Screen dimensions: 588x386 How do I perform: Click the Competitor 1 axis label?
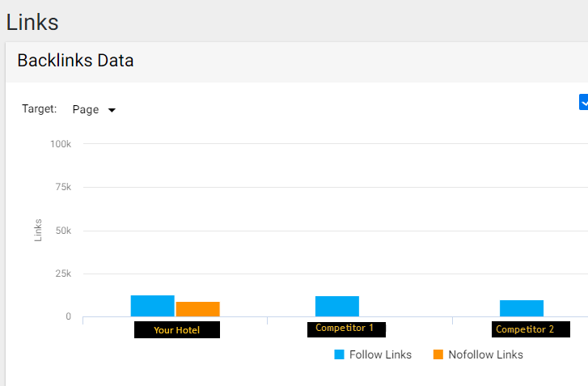[x=346, y=329]
